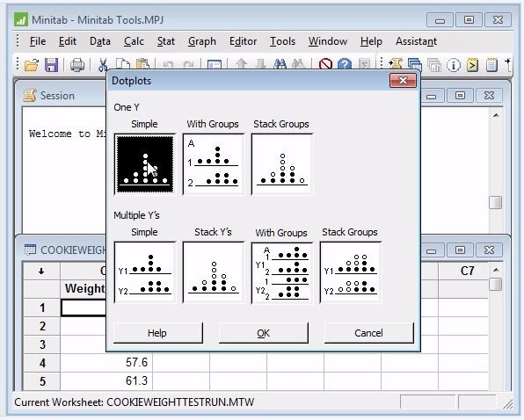Select One Y With Groups dotplot

[x=214, y=164]
